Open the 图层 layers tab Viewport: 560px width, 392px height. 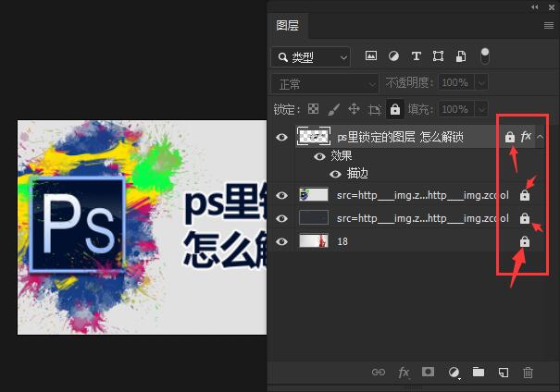pyautogui.click(x=288, y=25)
